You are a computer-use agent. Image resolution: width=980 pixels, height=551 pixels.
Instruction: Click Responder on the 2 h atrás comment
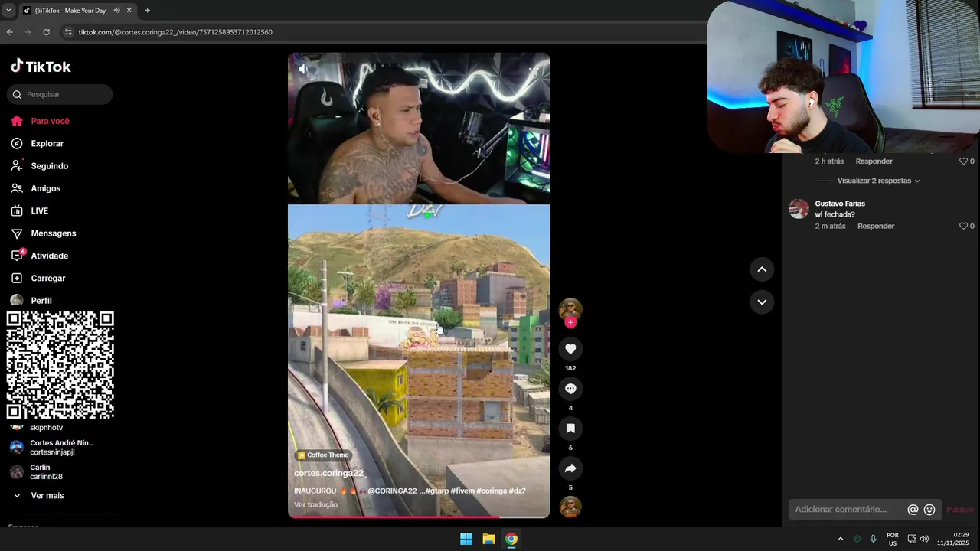click(874, 161)
